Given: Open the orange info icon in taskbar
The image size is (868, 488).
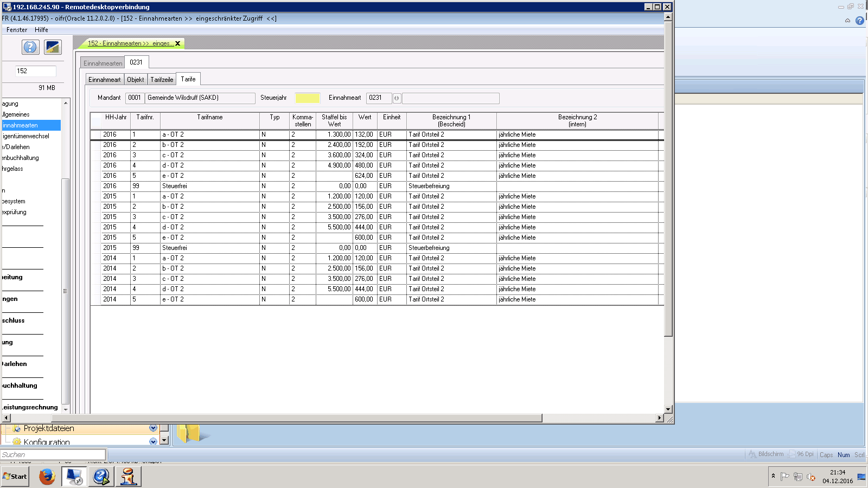Looking at the screenshot, I should click(129, 477).
